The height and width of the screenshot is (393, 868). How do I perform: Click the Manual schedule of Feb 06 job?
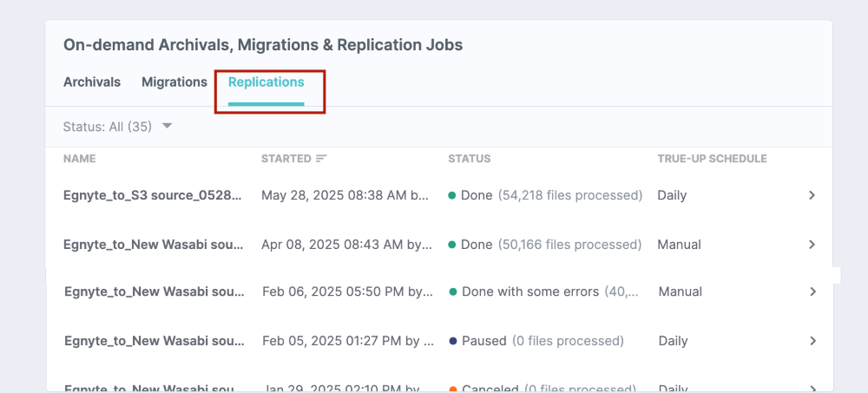(x=681, y=291)
